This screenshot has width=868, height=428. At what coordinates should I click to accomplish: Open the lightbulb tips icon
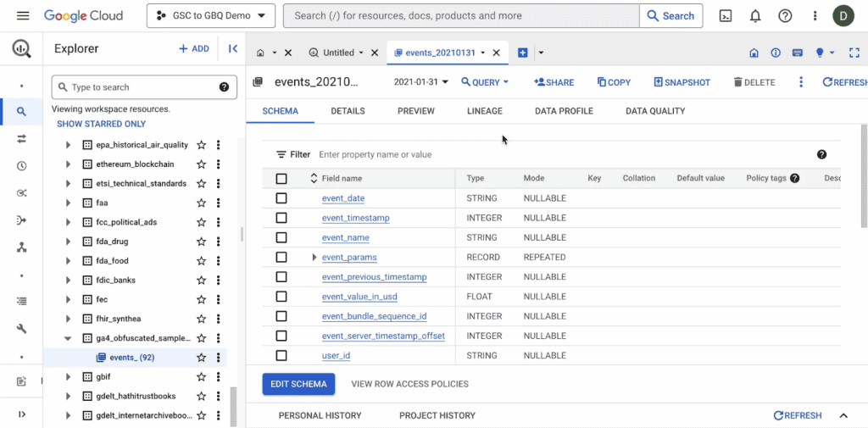820,53
